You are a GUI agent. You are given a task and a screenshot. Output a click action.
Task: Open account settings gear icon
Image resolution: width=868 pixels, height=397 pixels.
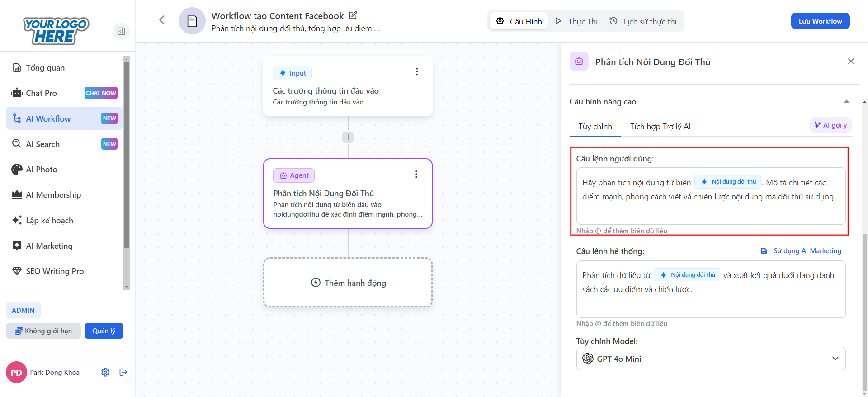[105, 372]
